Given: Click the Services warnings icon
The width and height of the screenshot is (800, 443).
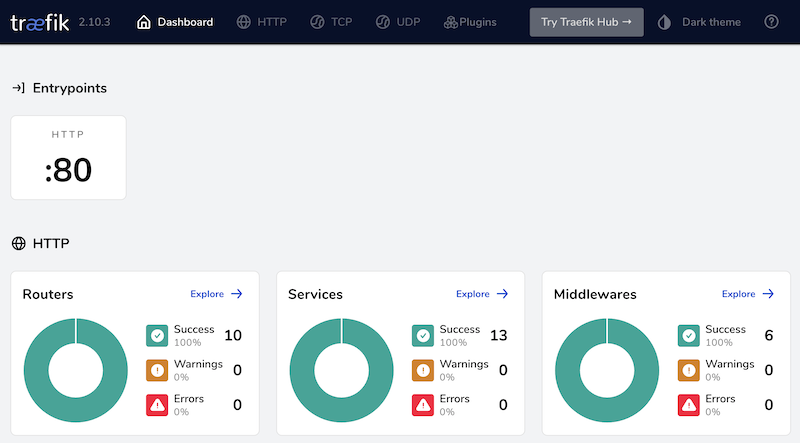Looking at the screenshot, I should pos(423,370).
